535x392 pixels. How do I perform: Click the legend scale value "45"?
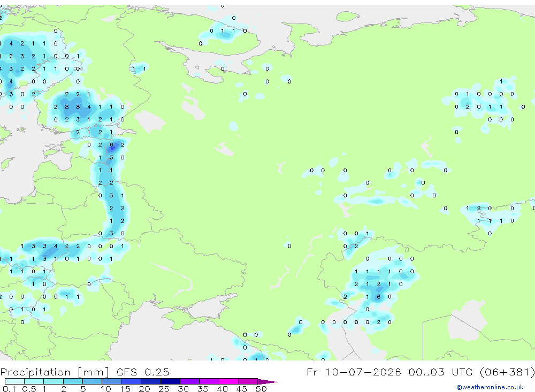click(242, 389)
